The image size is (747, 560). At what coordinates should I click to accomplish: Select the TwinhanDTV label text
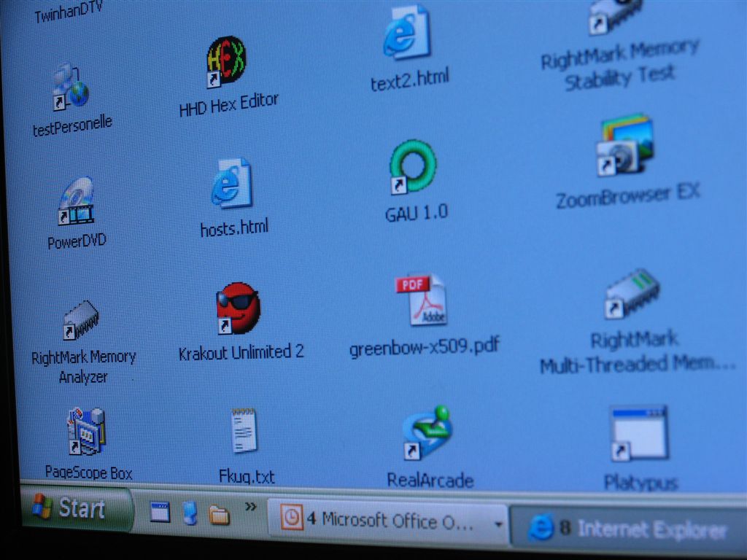point(69,12)
